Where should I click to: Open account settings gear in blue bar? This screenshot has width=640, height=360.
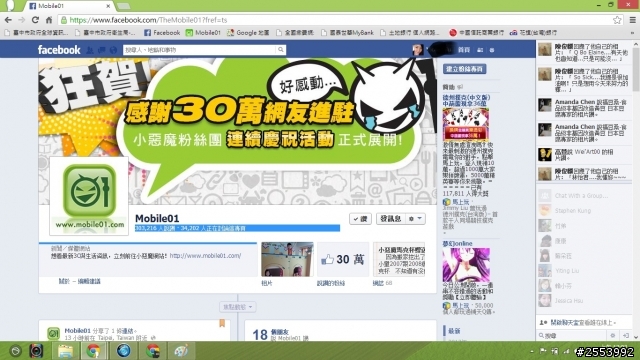tap(492, 50)
